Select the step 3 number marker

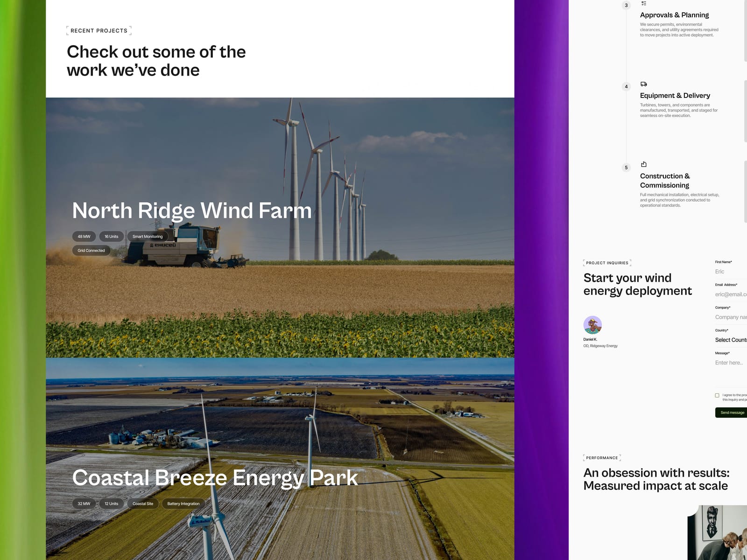tap(626, 6)
